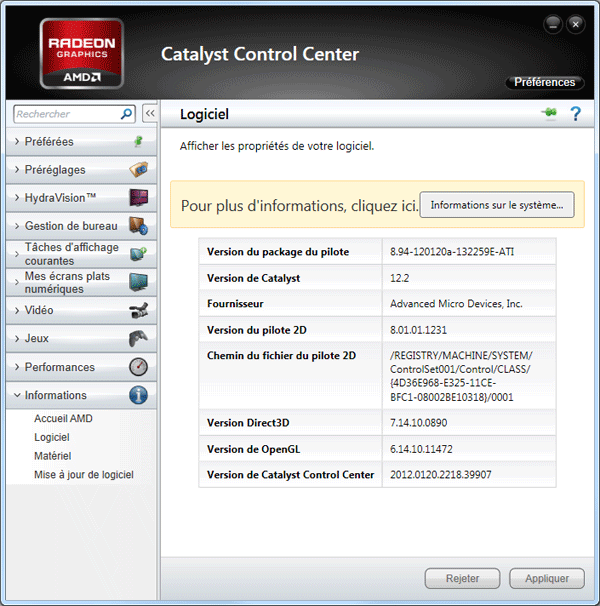600x606 pixels.
Task: Click the Informations sur le système button
Action: tap(497, 205)
